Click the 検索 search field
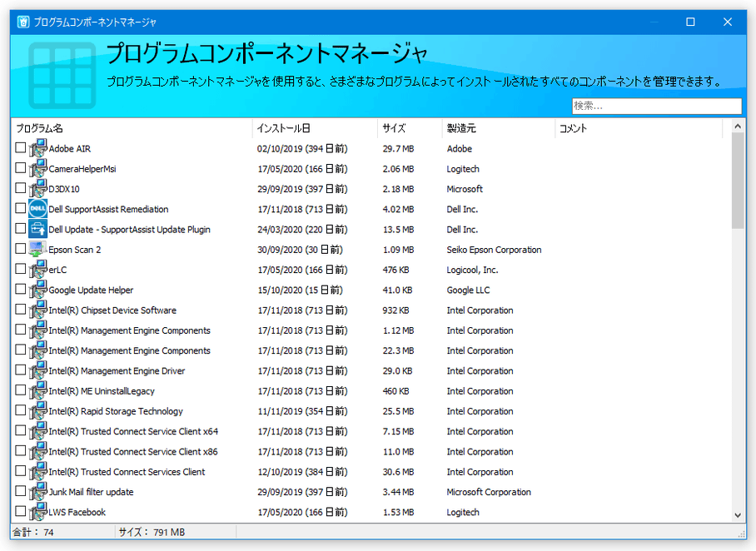Viewport: 756px width, 551px height. coord(657,106)
